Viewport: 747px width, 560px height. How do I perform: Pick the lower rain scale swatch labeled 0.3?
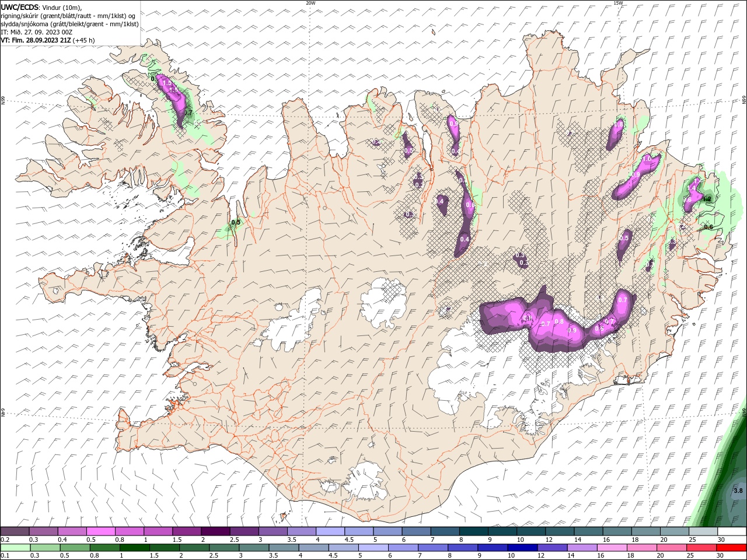pyautogui.click(x=45, y=548)
